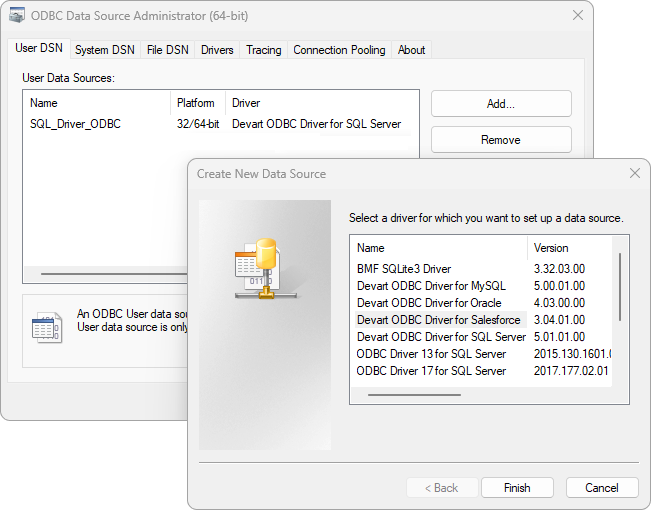Open the System DSN tab
The height and width of the screenshot is (510, 651).
(105, 50)
